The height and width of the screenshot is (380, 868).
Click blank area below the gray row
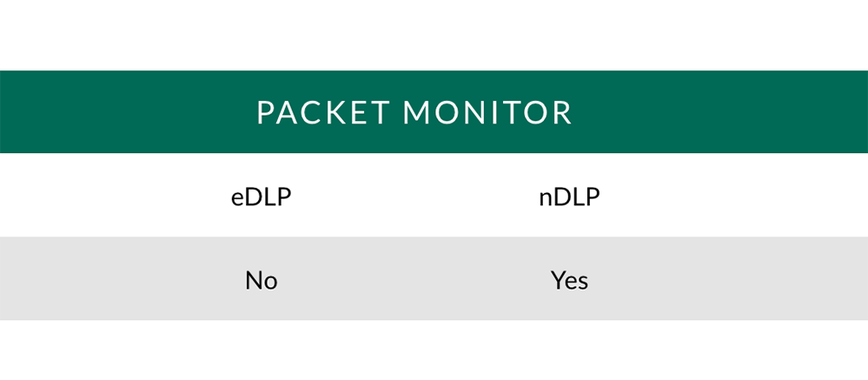tap(434, 350)
